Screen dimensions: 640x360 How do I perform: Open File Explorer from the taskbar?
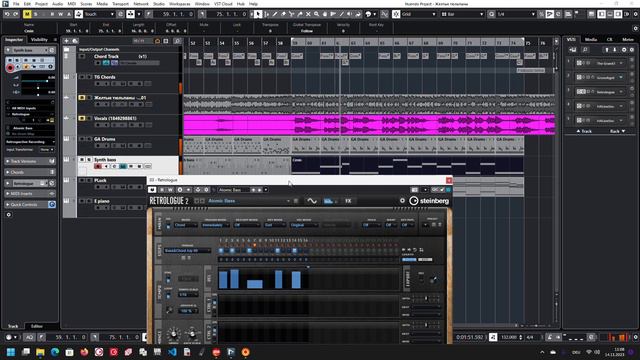[40, 352]
